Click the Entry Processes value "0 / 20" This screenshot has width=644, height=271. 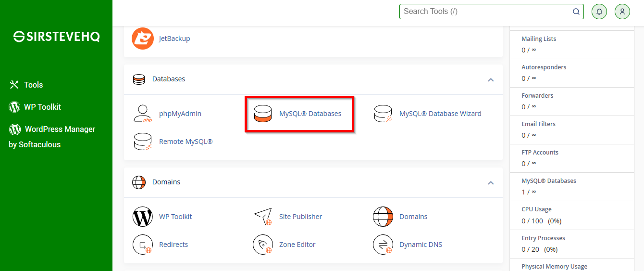click(x=530, y=249)
